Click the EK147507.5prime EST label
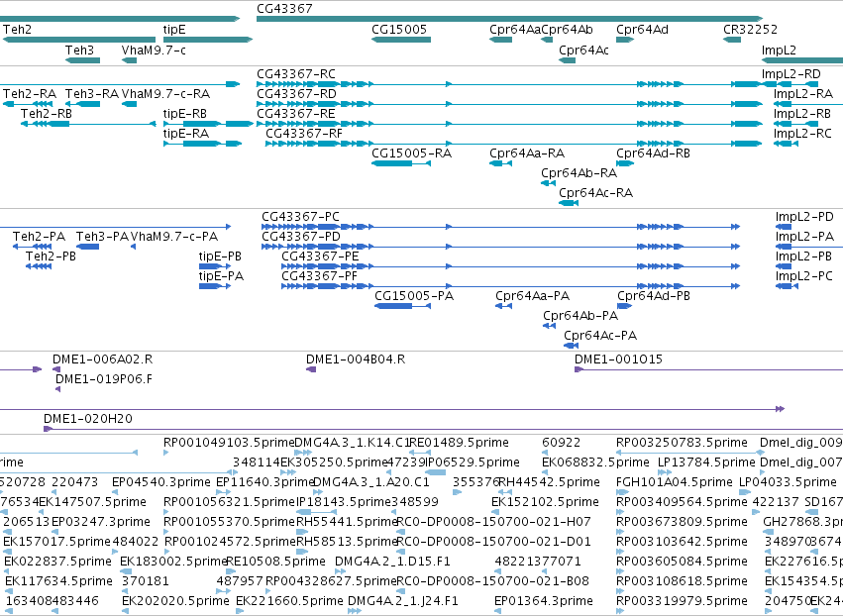Viewport: 843px width, 616px height. coord(92,502)
